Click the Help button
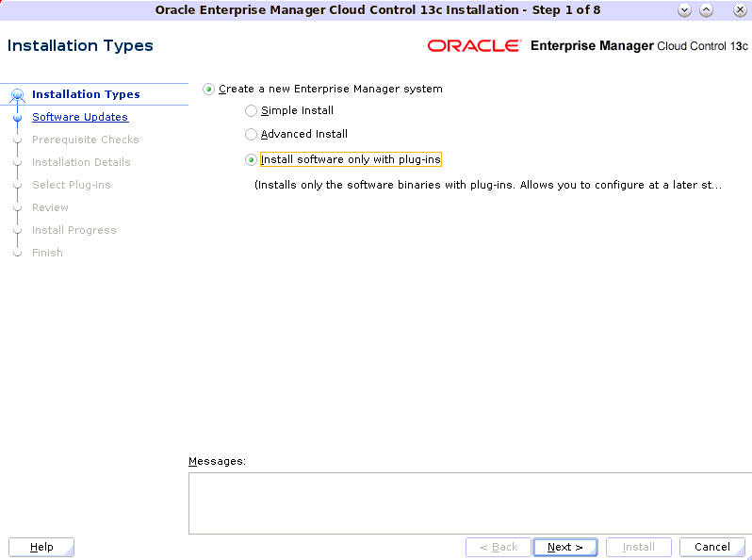 [x=41, y=547]
